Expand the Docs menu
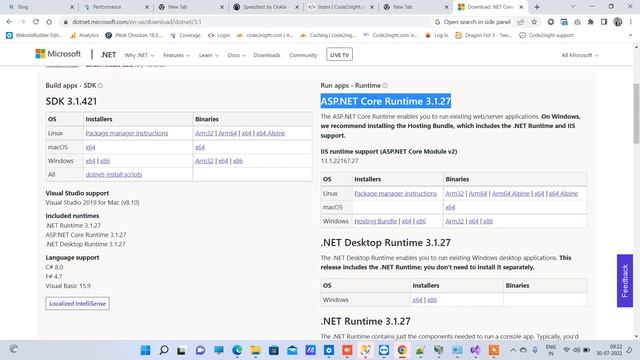This screenshot has width=640, height=360. coord(236,55)
